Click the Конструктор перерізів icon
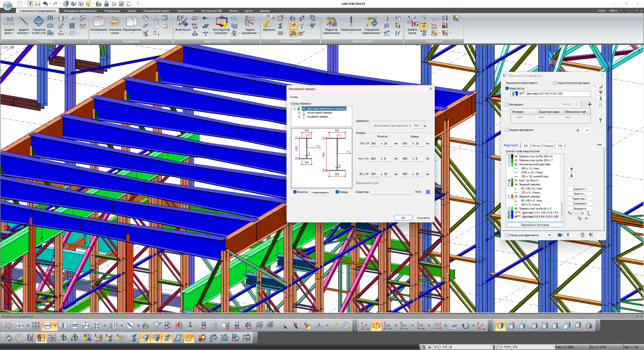 tap(221, 22)
